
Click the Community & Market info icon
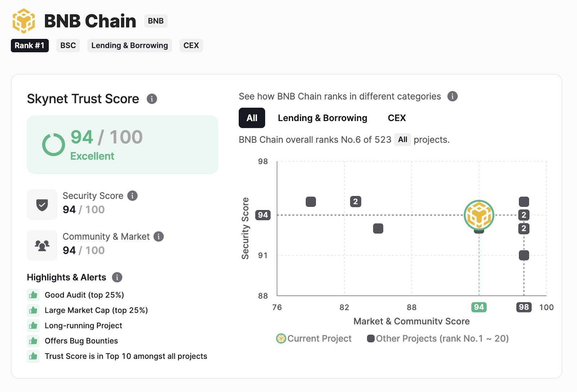159,236
